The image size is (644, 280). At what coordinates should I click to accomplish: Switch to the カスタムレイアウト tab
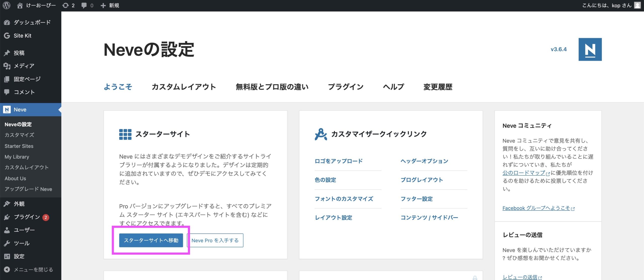click(184, 87)
